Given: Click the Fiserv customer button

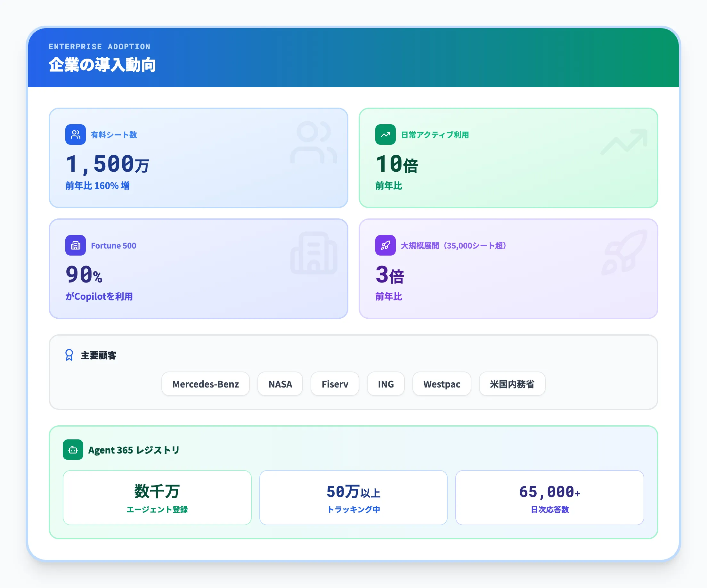Looking at the screenshot, I should coord(335,384).
